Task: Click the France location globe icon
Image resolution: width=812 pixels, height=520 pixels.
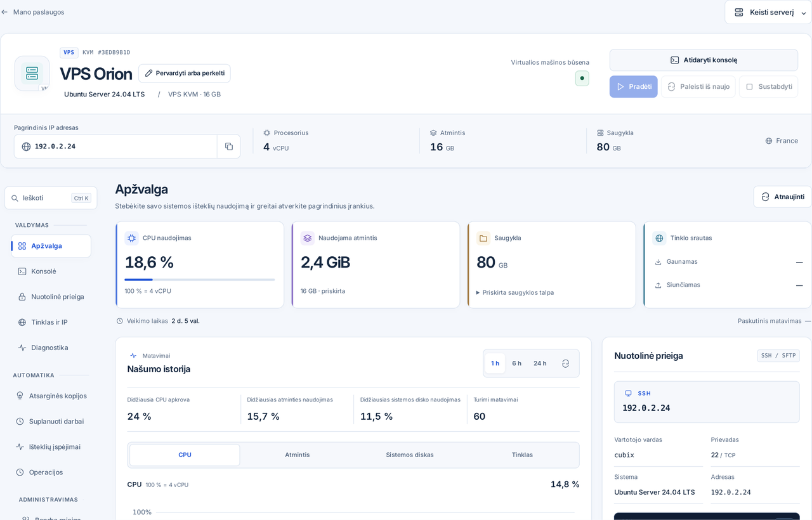Action: pos(769,141)
